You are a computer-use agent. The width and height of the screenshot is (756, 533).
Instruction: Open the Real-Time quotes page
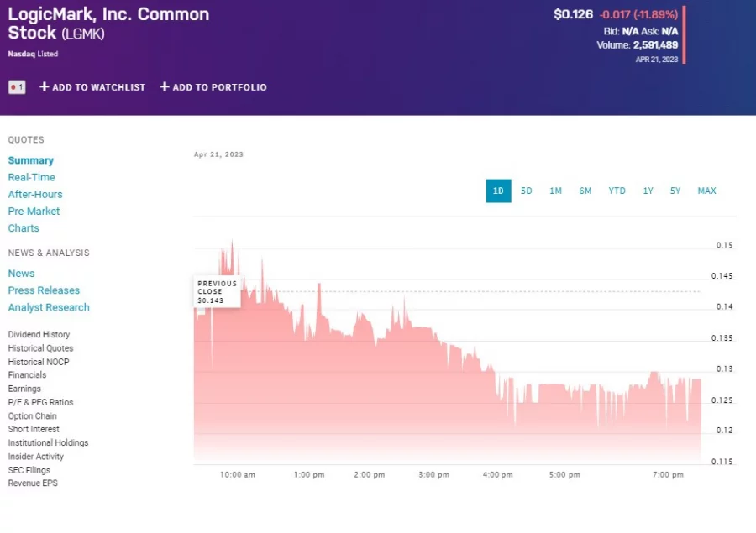tap(32, 177)
